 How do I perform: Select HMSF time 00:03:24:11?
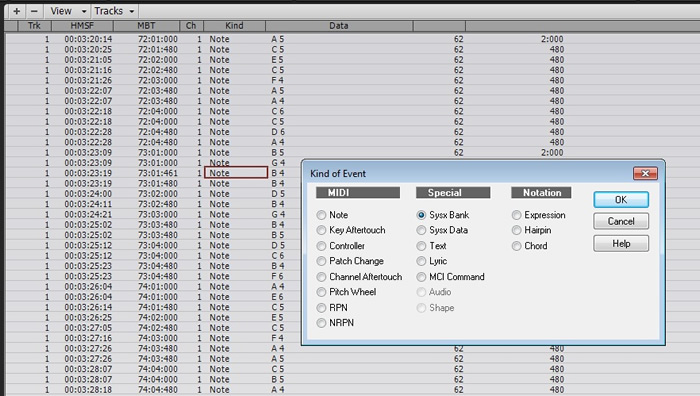click(x=88, y=204)
